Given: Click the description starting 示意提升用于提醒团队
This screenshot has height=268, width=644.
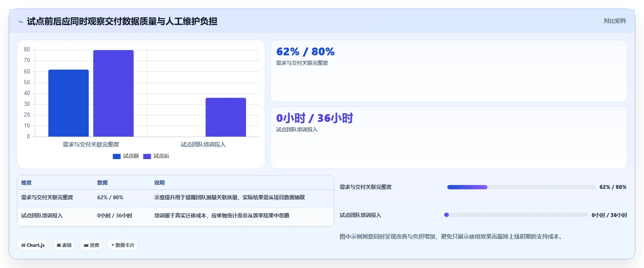Looking at the screenshot, I should [x=230, y=198].
